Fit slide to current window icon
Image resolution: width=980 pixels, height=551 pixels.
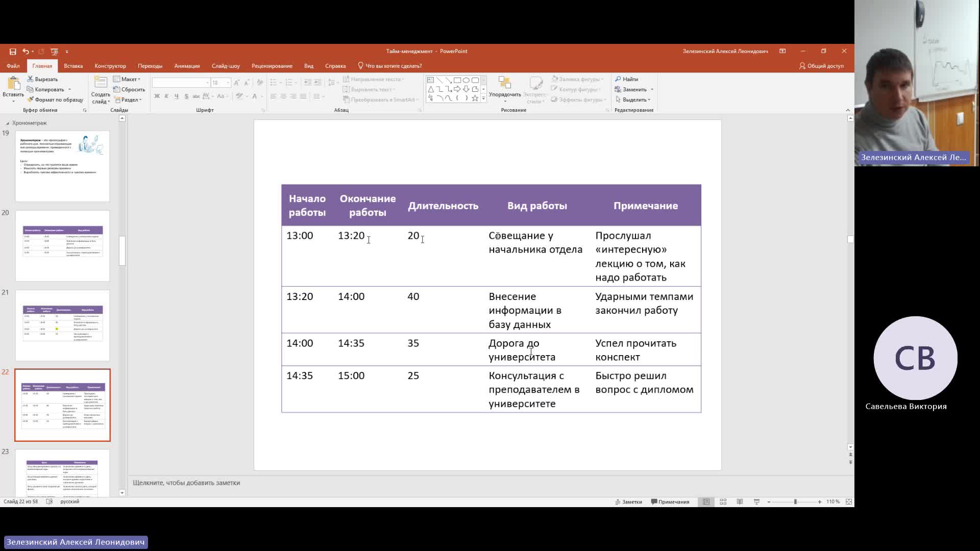849,502
